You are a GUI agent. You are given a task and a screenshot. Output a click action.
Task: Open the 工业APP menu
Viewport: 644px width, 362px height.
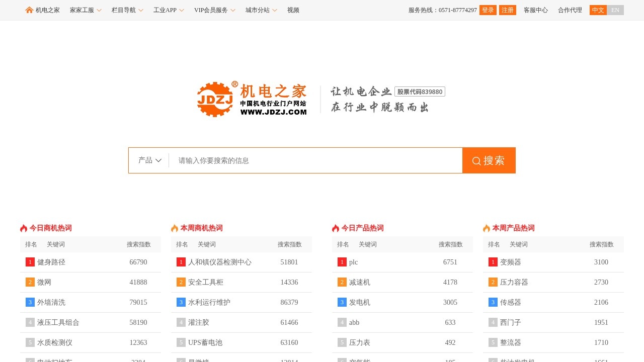[x=166, y=10]
